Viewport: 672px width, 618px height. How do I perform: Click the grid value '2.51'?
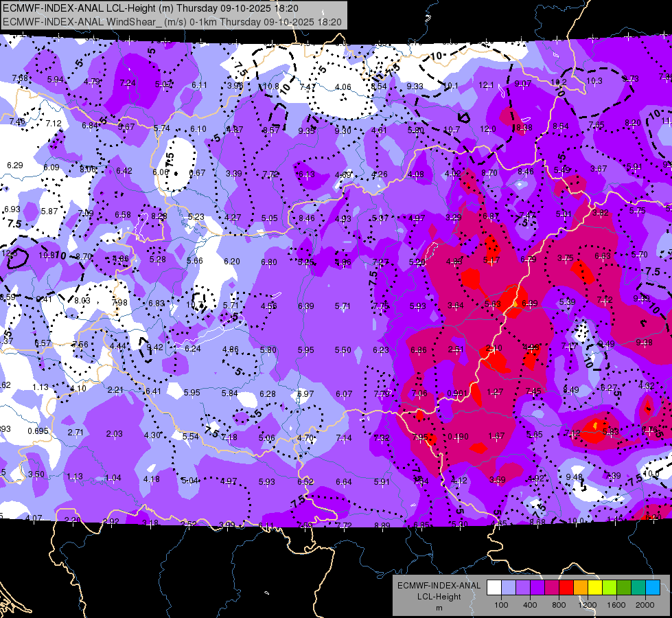point(456,349)
